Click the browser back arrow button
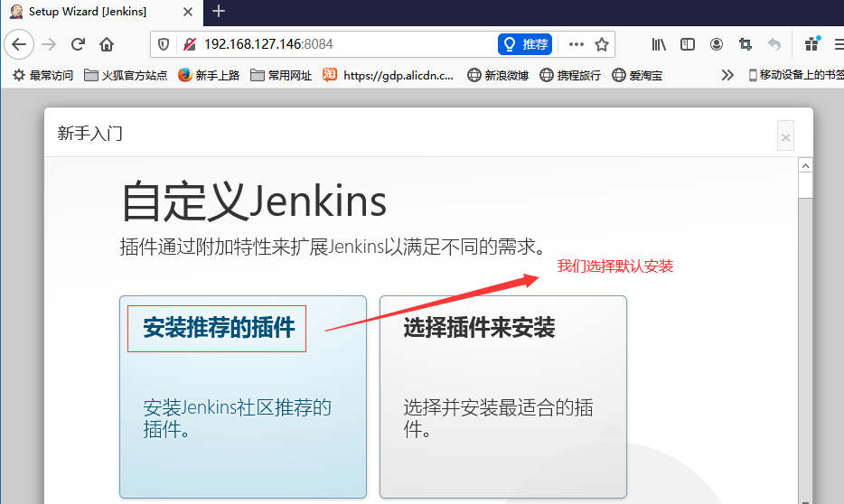844x504 pixels. coord(20,44)
